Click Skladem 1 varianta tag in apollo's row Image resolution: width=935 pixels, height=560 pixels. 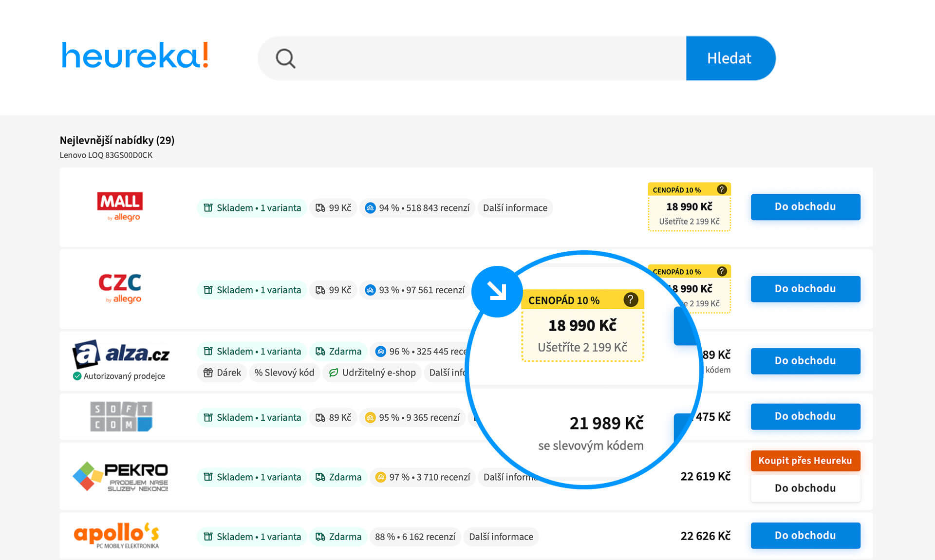click(x=252, y=537)
